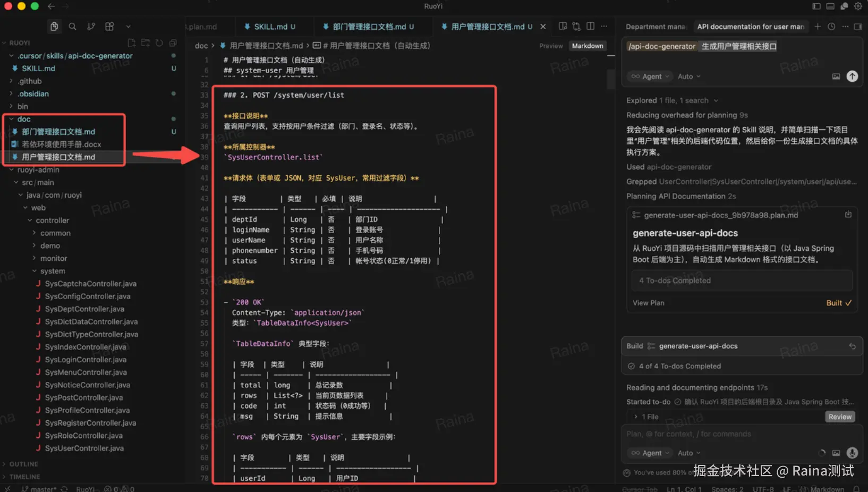Switch the editor to Markdown mode
Image resolution: width=868 pixels, height=492 pixels.
[588, 46]
